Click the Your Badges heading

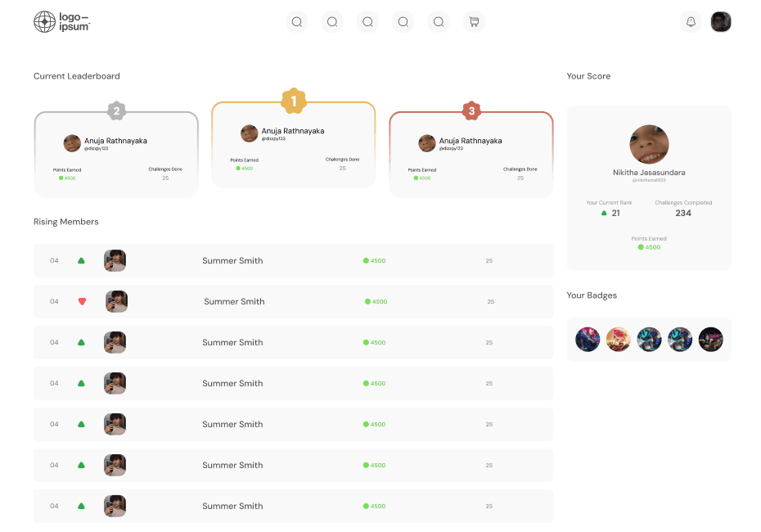[592, 295]
